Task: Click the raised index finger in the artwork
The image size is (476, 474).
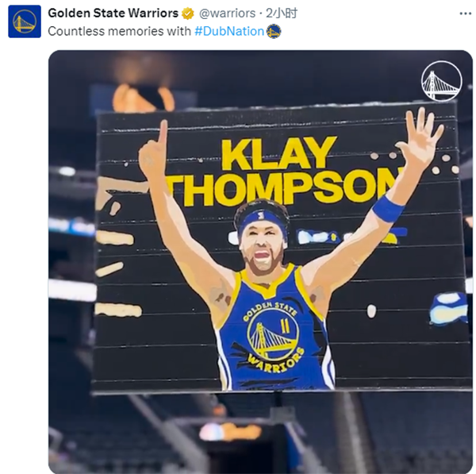Action: click(163, 133)
